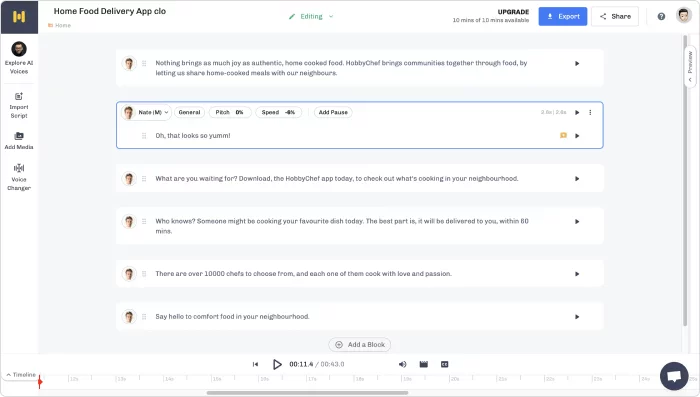Open Add Media panel
700x397 pixels.
(19, 141)
